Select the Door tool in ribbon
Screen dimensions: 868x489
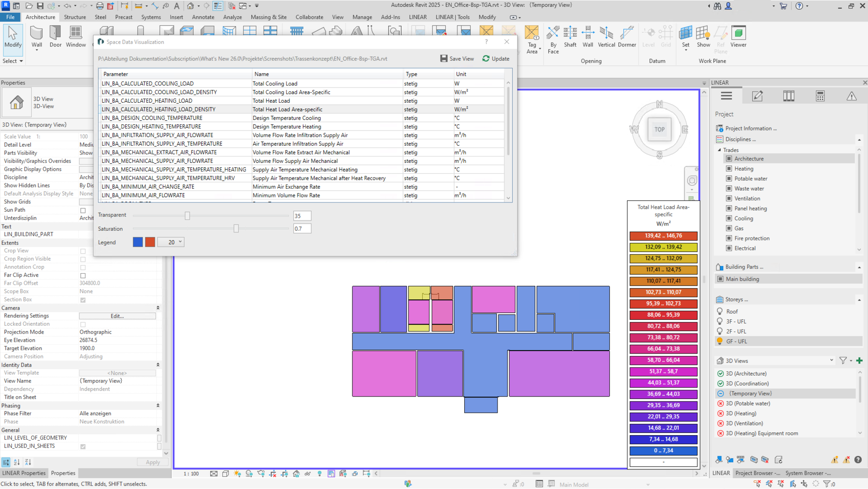point(55,37)
